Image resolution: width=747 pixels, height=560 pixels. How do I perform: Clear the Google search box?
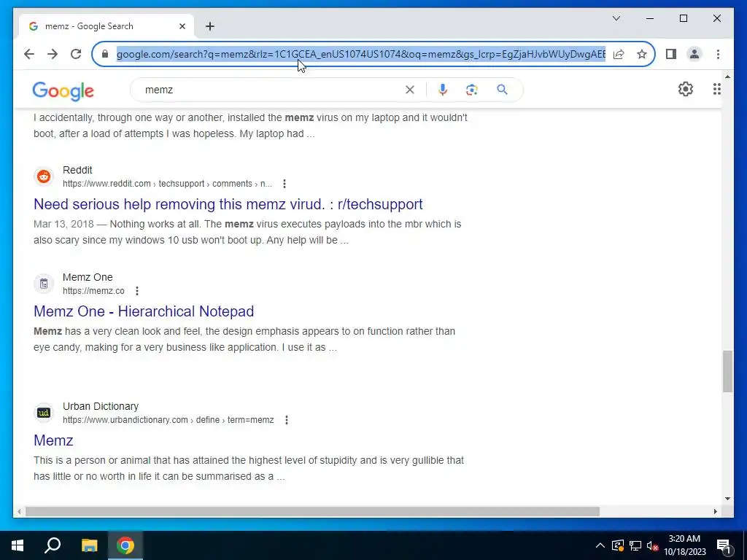coord(410,90)
